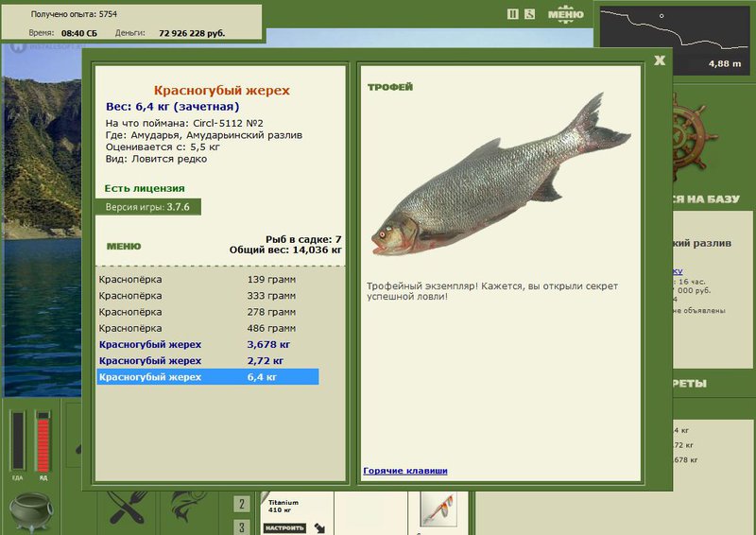This screenshot has height=535, width=756.
Task: Click the ЕДА food level bar
Action: tap(18, 440)
